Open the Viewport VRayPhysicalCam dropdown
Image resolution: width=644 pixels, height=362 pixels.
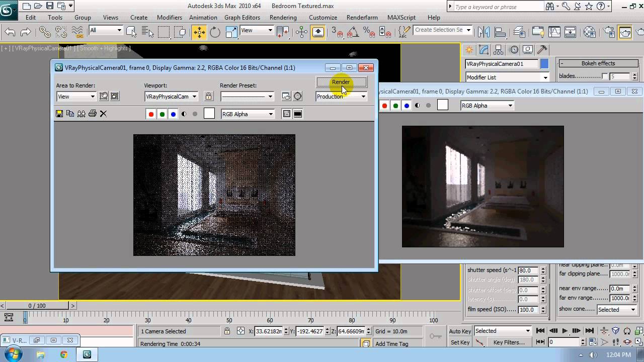point(172,97)
